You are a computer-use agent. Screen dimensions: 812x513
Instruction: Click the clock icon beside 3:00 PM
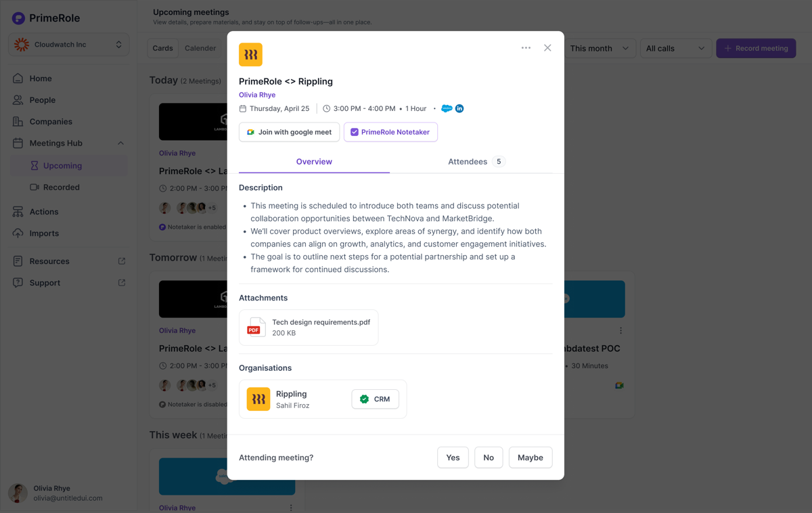326,108
